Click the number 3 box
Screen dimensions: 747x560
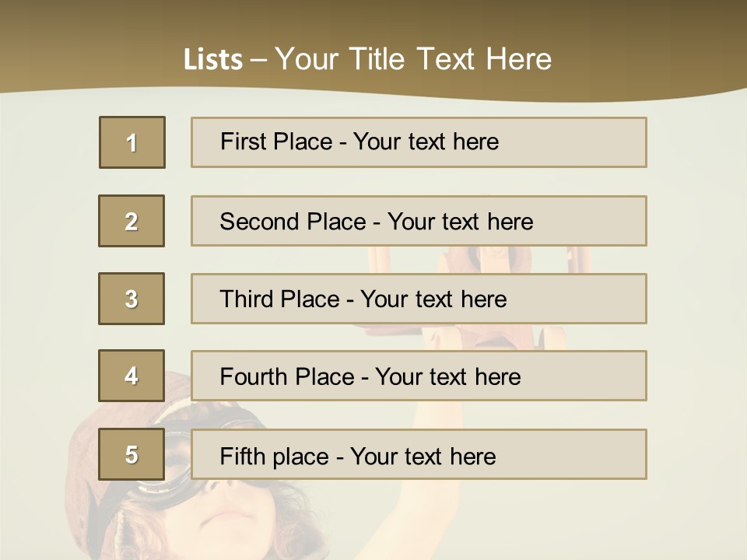(x=132, y=299)
